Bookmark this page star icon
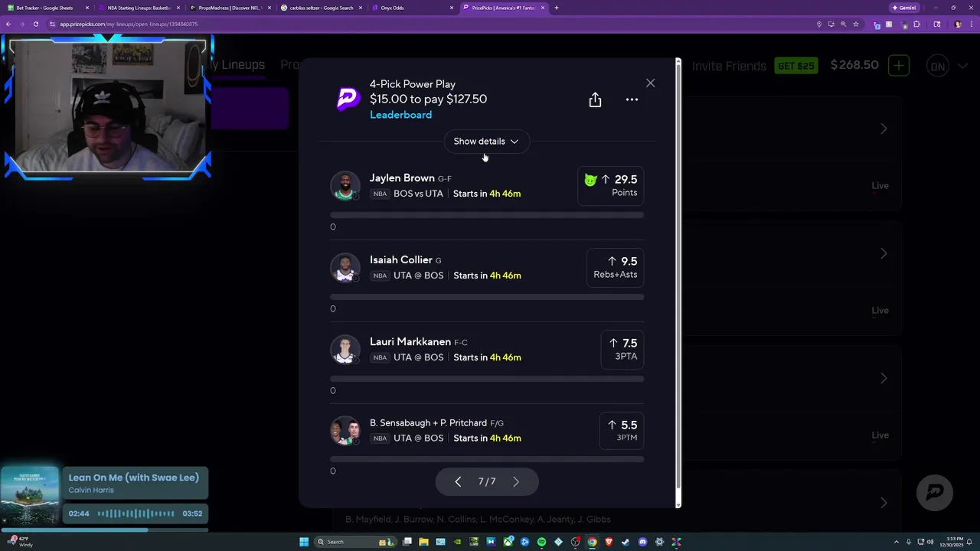The image size is (980, 551). click(855, 24)
